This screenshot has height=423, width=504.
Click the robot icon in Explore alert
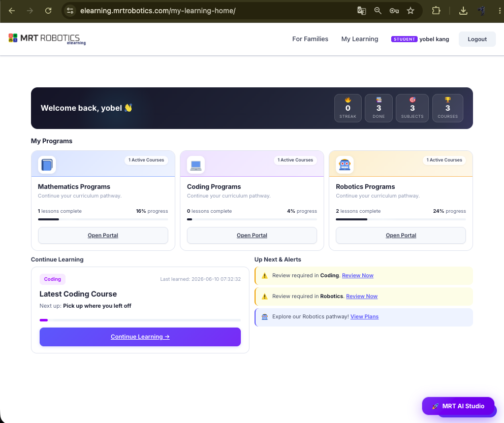tap(265, 317)
